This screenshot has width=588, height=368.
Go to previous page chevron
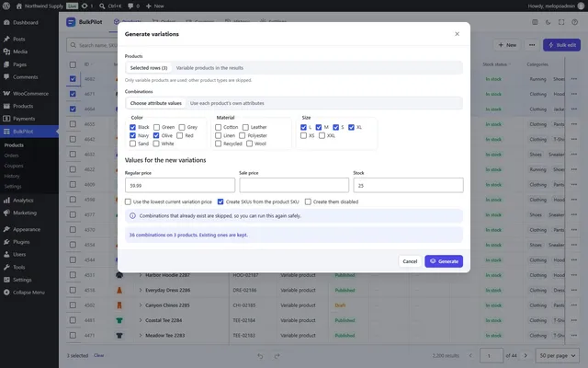(x=470, y=356)
